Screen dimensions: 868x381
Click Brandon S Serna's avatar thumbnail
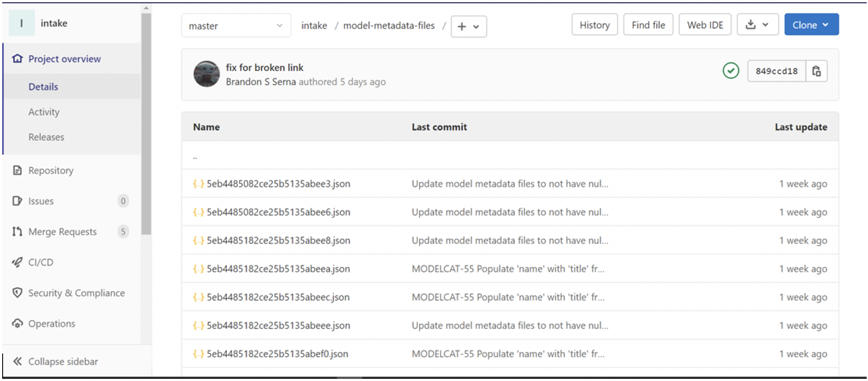pos(206,74)
